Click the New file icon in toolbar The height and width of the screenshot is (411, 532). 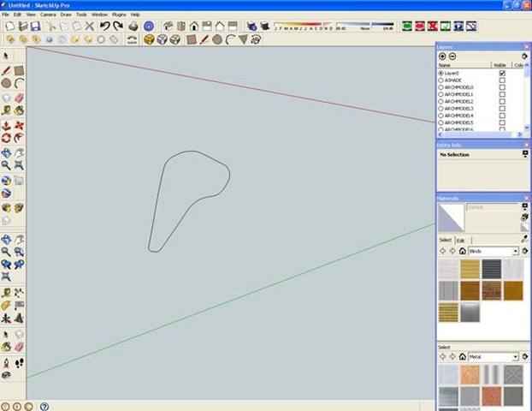(10, 27)
